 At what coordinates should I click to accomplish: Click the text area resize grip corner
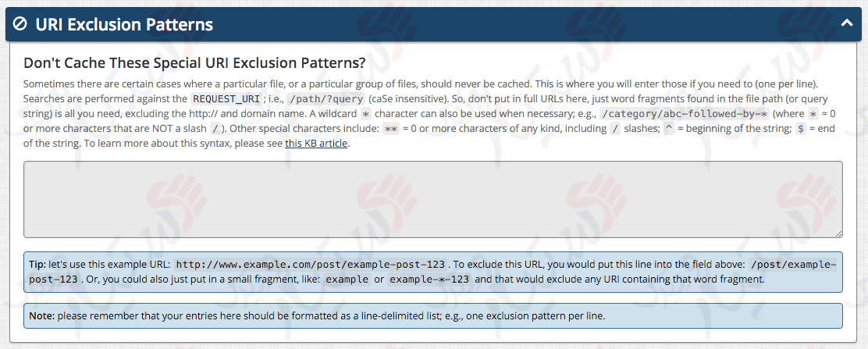[x=838, y=234]
